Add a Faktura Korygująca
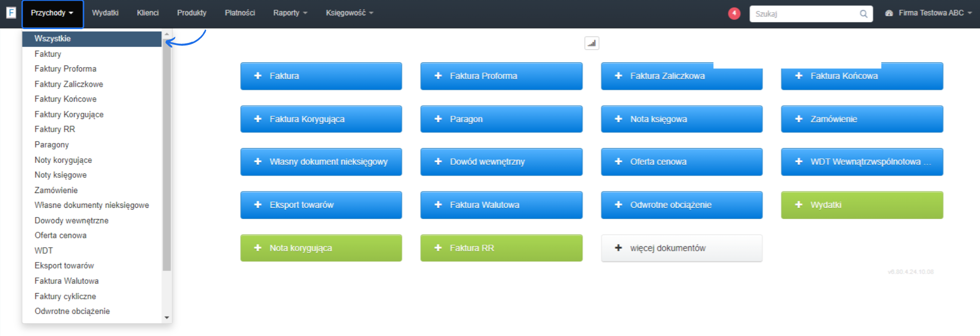 (321, 119)
